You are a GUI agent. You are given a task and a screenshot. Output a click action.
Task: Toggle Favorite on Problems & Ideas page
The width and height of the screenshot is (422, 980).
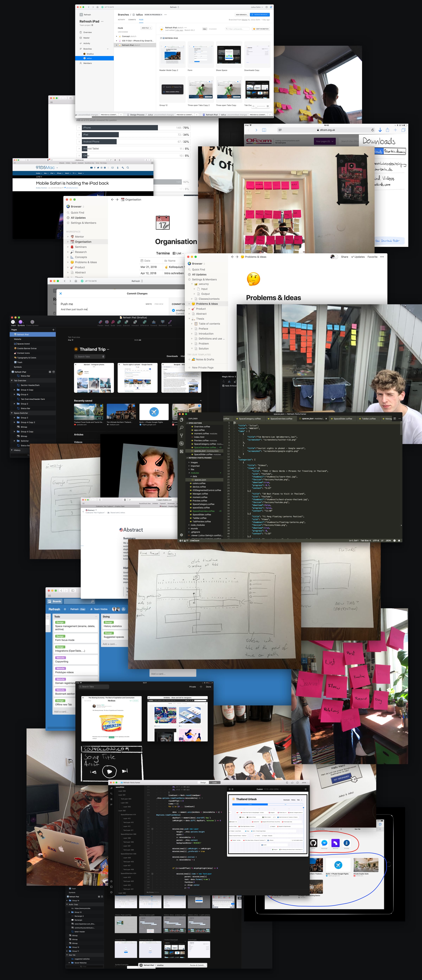pos(372,257)
